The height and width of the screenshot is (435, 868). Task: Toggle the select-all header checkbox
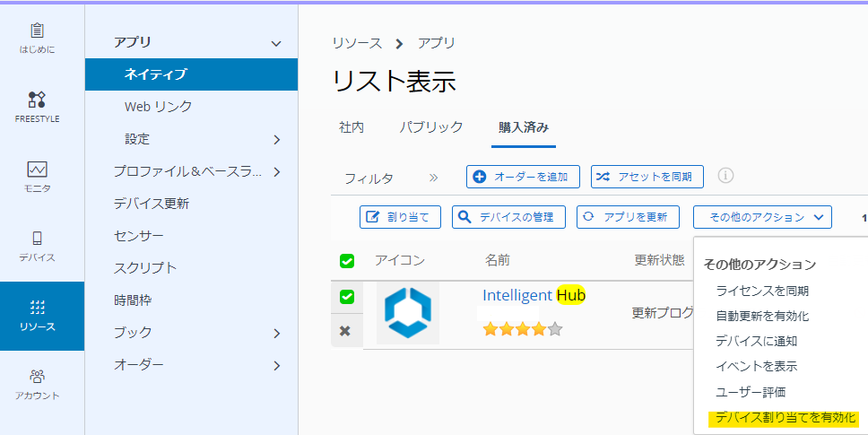347,261
